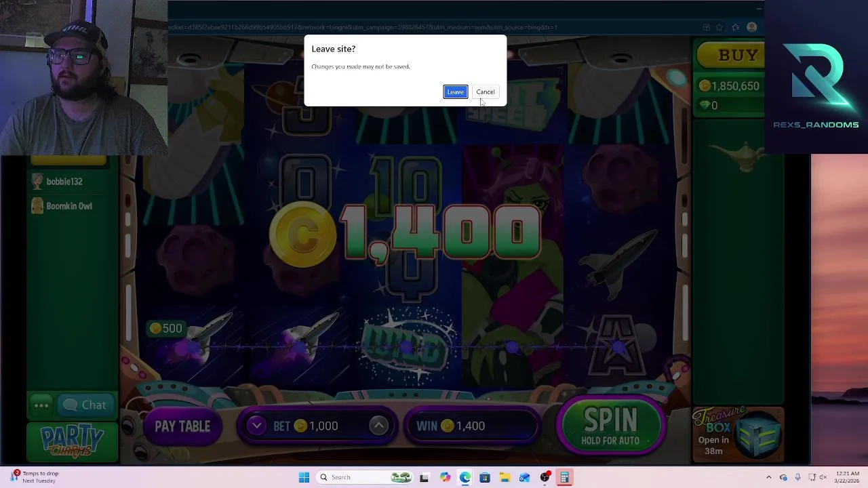This screenshot has width=868, height=488.
Task: Confirm leaving the site with Leave button
Action: pos(455,91)
